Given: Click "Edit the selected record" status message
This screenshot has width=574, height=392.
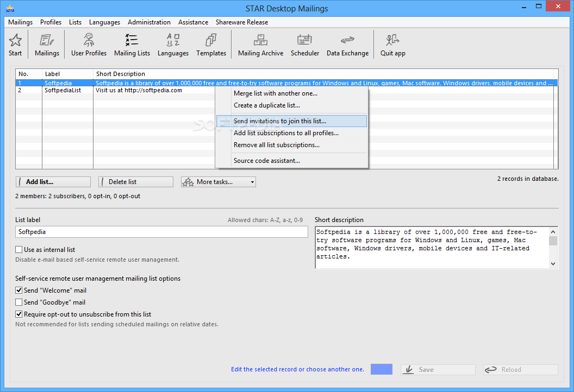Looking at the screenshot, I should 297,369.
